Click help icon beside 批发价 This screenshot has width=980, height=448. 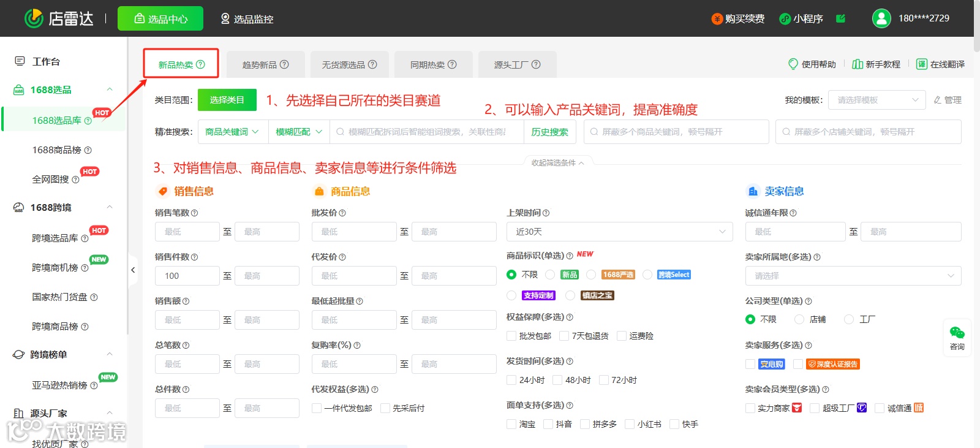click(342, 213)
